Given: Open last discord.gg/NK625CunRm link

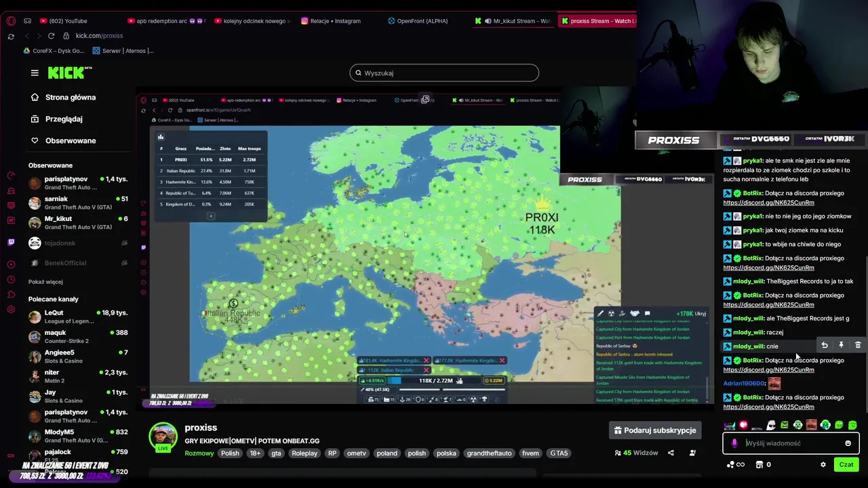Looking at the screenshot, I should (768, 407).
